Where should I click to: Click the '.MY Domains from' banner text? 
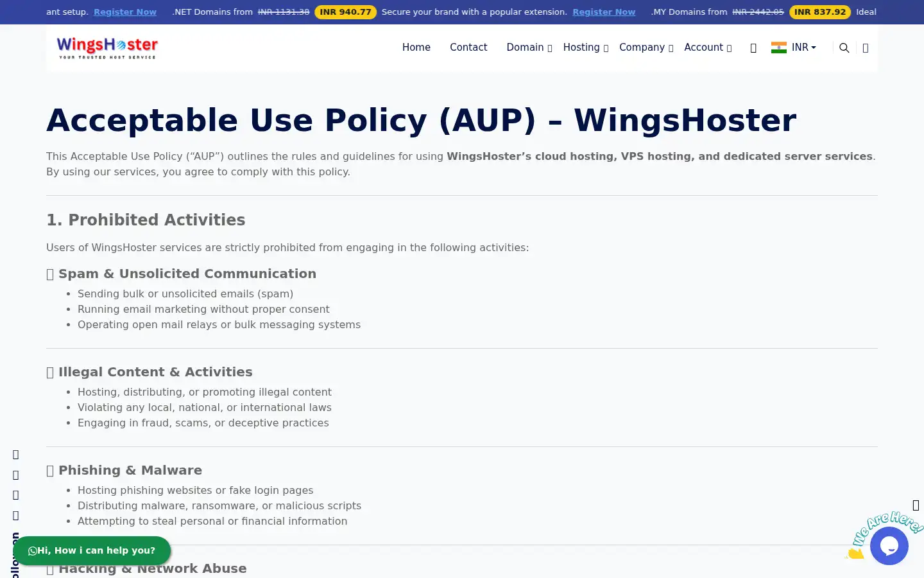point(689,12)
